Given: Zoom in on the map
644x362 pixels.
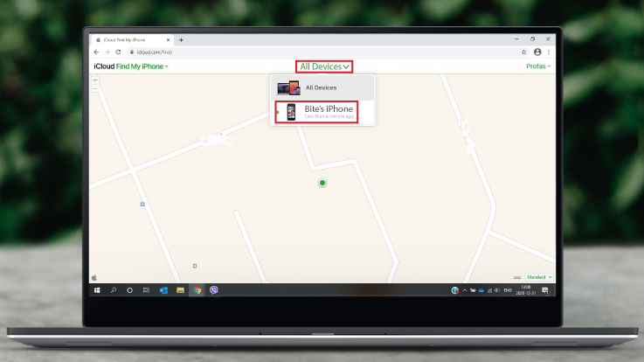Looking at the screenshot, I should click(x=94, y=80).
